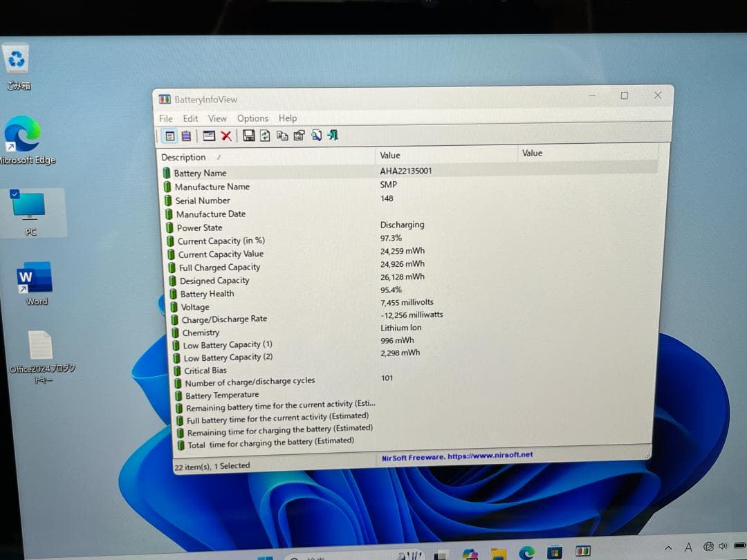Open the Edit menu

pyautogui.click(x=190, y=119)
